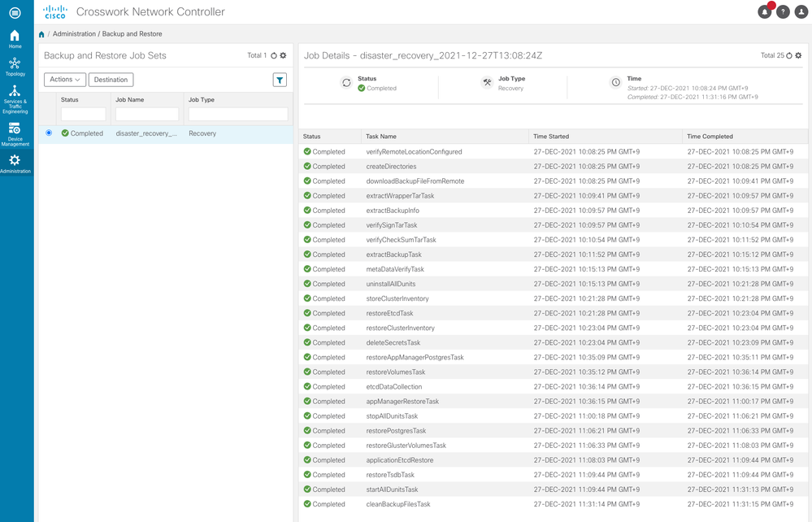812x522 pixels.
Task: Open Administration section in sidebar
Action: [15, 163]
